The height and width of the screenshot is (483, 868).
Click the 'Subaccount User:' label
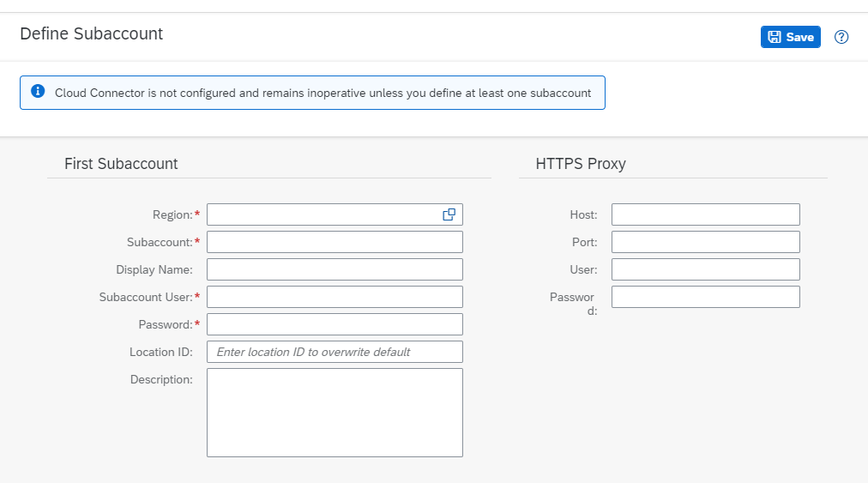[146, 298]
